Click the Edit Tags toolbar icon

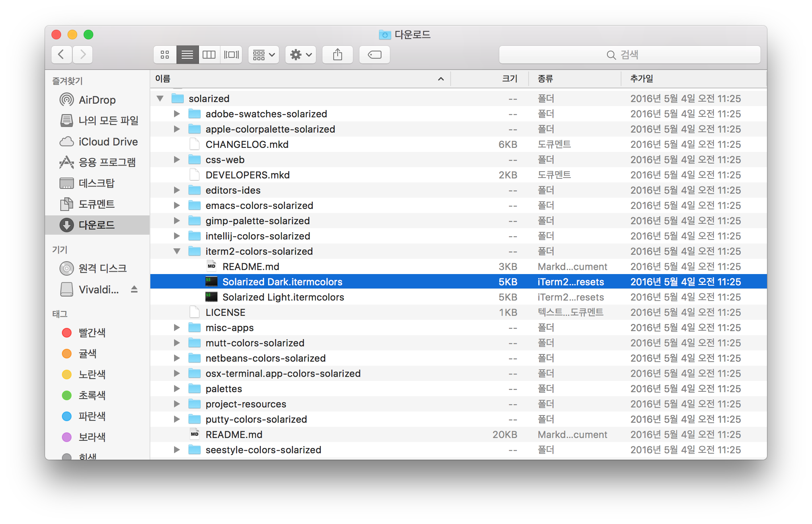[x=374, y=55]
